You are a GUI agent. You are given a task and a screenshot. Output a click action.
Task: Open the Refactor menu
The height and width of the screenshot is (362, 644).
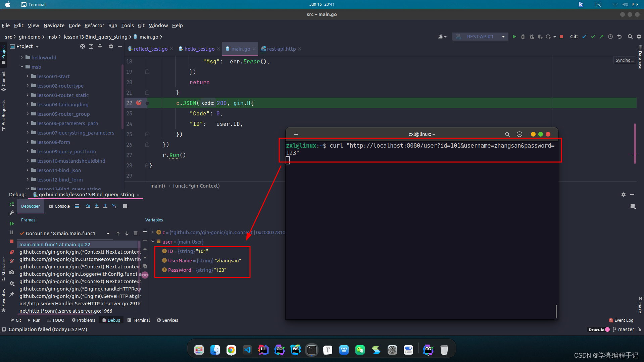[94, 25]
